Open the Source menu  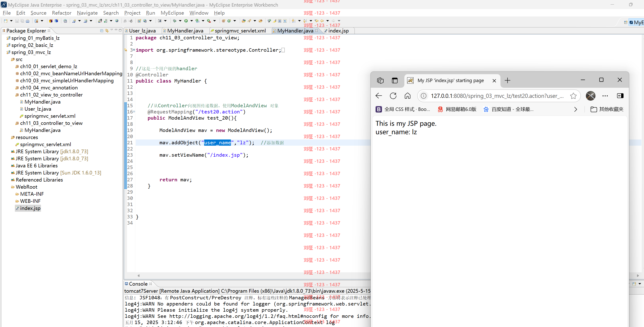coord(38,13)
